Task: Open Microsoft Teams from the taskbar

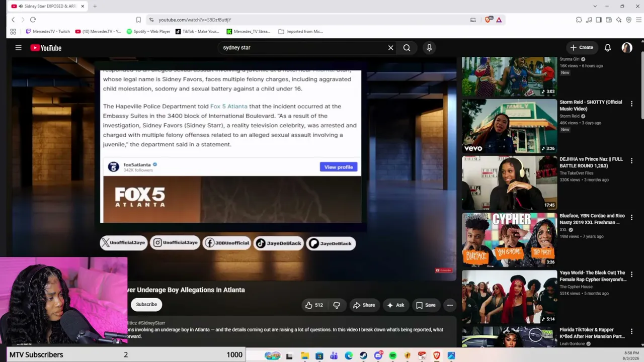Action: point(334,356)
